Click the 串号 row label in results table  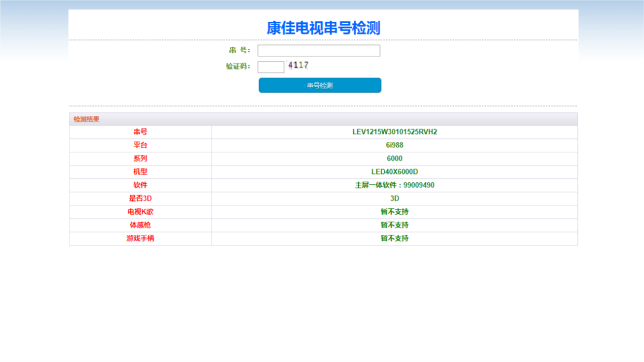140,132
